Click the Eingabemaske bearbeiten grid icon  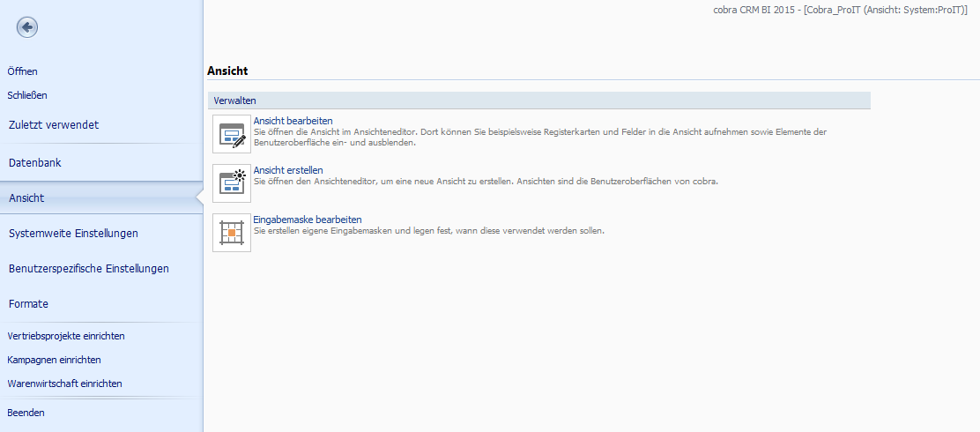tap(232, 233)
